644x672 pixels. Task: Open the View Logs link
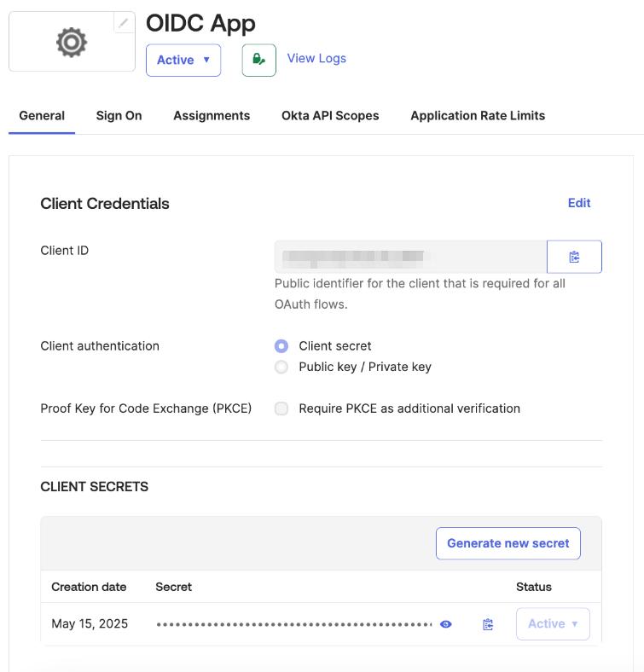click(x=316, y=58)
